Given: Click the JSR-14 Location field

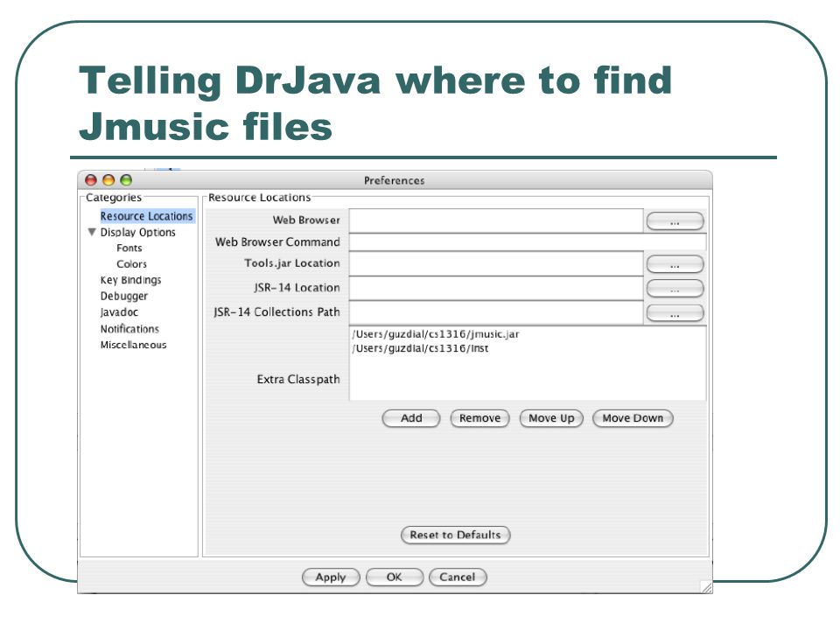Looking at the screenshot, I should coord(496,288).
